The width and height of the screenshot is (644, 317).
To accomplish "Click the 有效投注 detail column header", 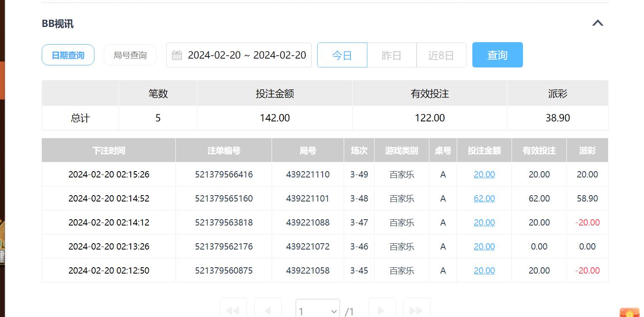I will coord(539,150).
